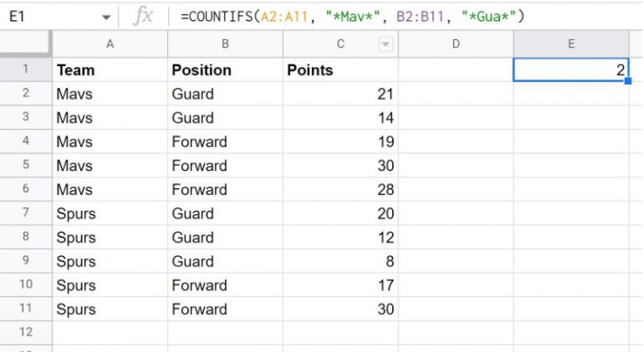Screen dimensions: 644x352
Task: Select row 1 header
Action: 25,70
